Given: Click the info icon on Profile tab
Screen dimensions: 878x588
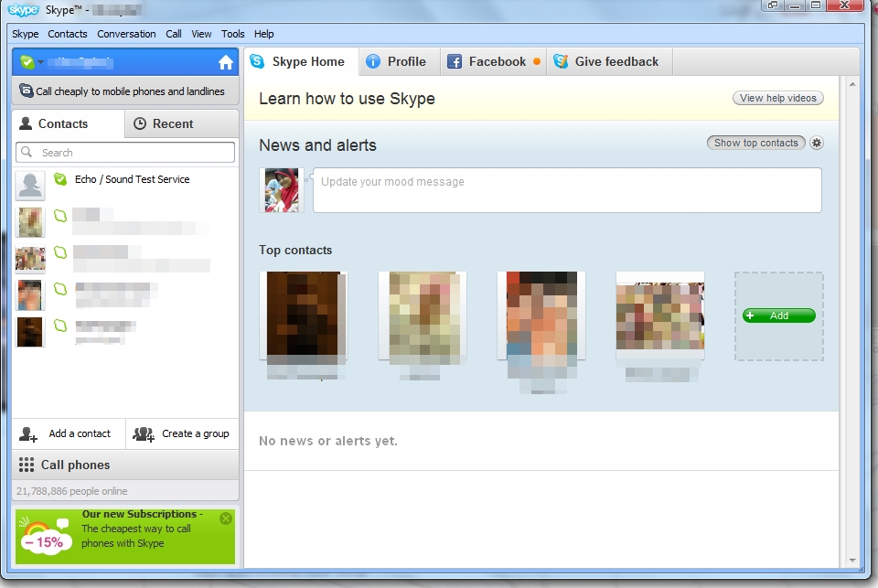Looking at the screenshot, I should click(373, 61).
